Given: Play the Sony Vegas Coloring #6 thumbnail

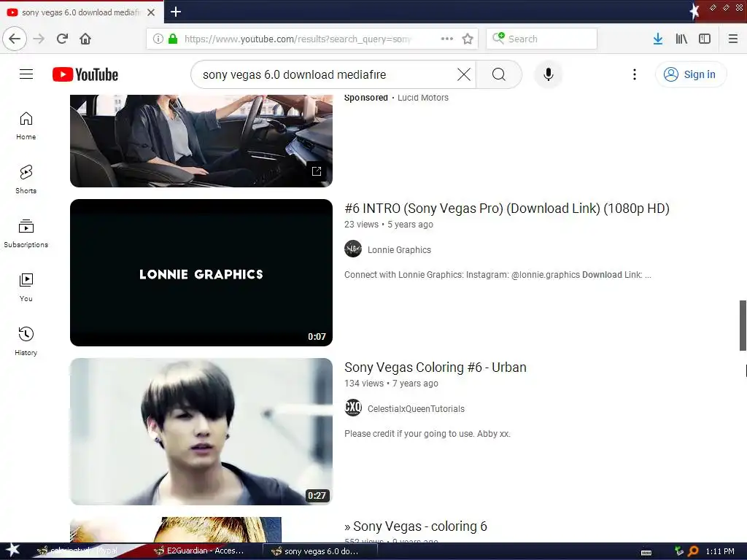Looking at the screenshot, I should point(201,432).
